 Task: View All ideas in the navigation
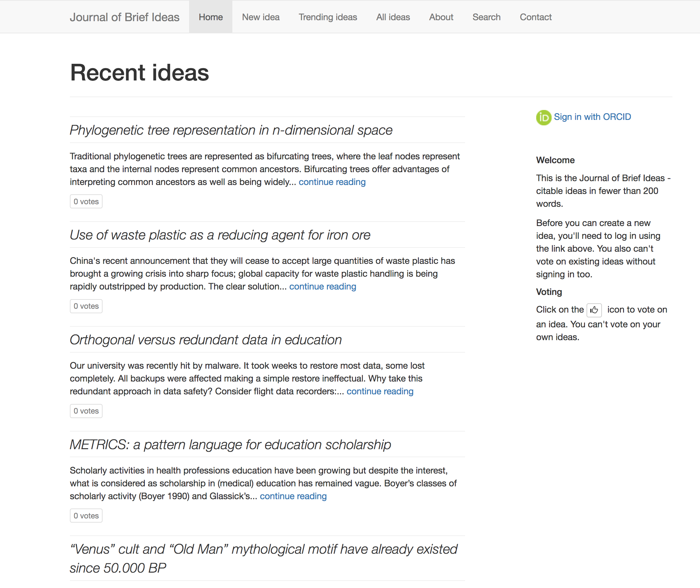tap(393, 17)
